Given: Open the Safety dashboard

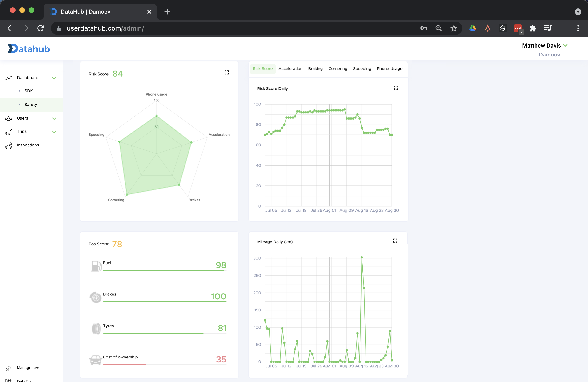Looking at the screenshot, I should 30,104.
